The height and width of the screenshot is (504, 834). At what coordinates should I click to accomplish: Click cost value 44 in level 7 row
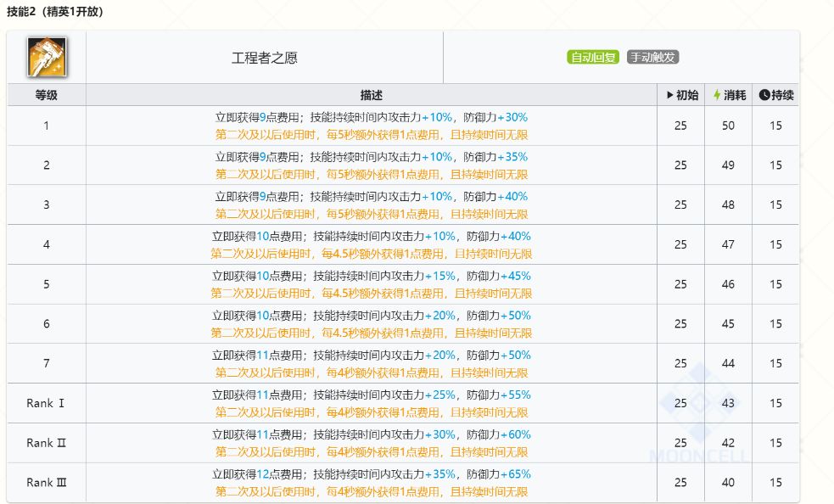tap(728, 363)
